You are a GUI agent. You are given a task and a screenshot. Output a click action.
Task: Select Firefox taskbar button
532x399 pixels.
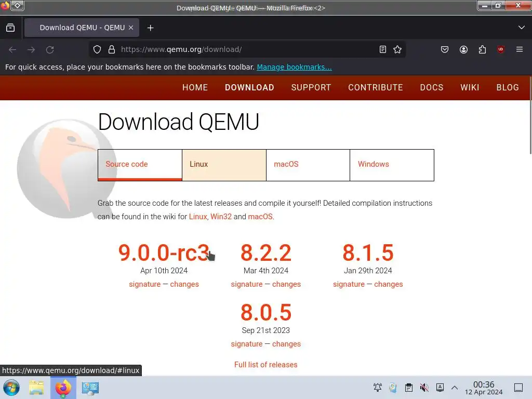pos(63,388)
